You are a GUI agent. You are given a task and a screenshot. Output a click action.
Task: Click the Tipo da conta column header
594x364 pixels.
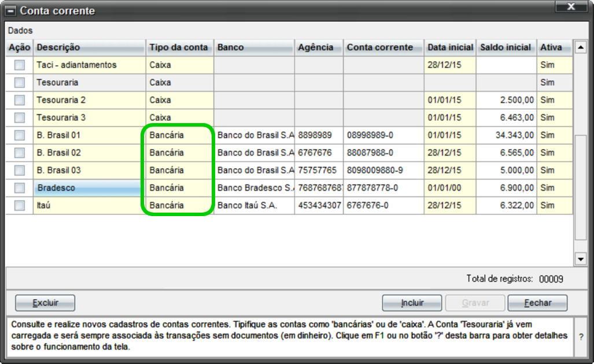pos(179,47)
